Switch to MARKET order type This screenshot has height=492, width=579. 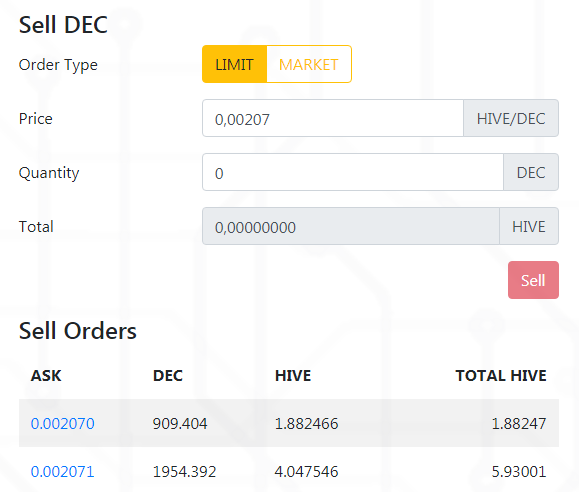point(309,64)
